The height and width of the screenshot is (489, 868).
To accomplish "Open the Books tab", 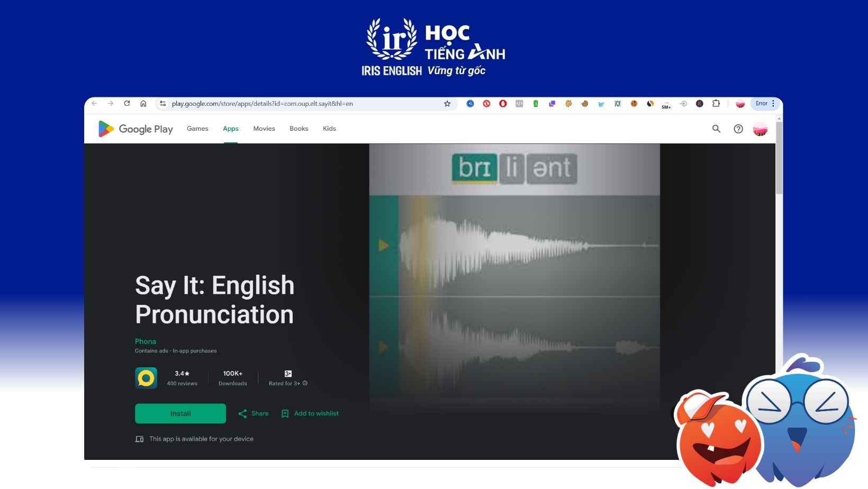I will coord(299,129).
